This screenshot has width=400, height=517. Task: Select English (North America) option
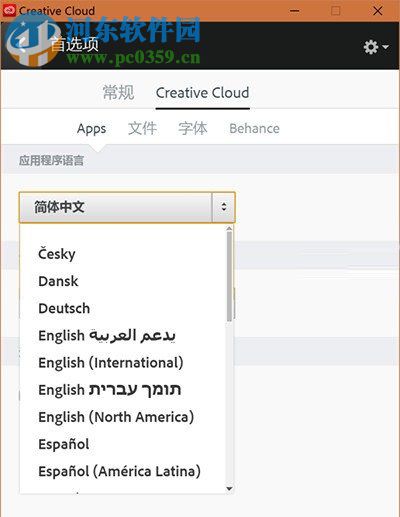[116, 417]
